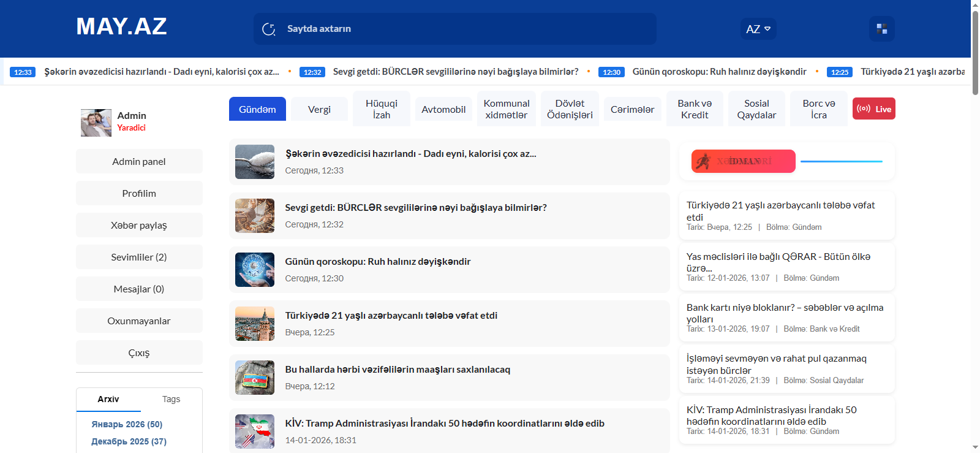Expand the Январь 2026 archive entry
The height and width of the screenshot is (453, 980).
coord(127,424)
